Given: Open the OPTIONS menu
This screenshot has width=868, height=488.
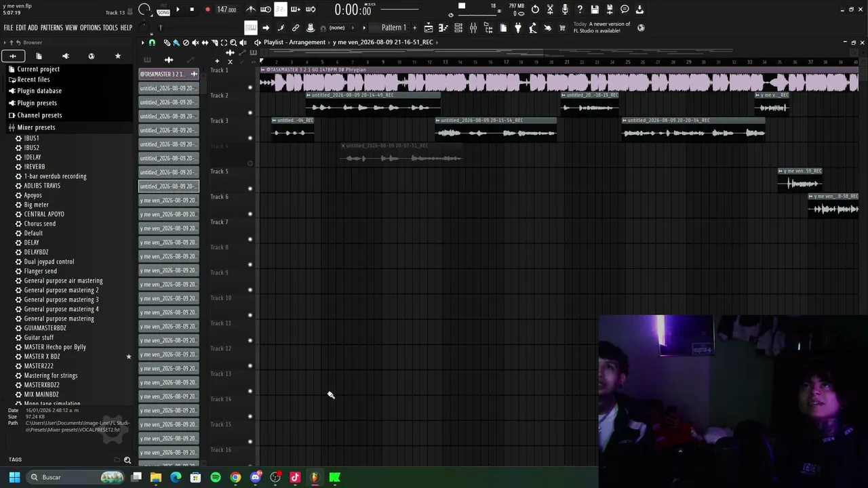Looking at the screenshot, I should click(90, 28).
